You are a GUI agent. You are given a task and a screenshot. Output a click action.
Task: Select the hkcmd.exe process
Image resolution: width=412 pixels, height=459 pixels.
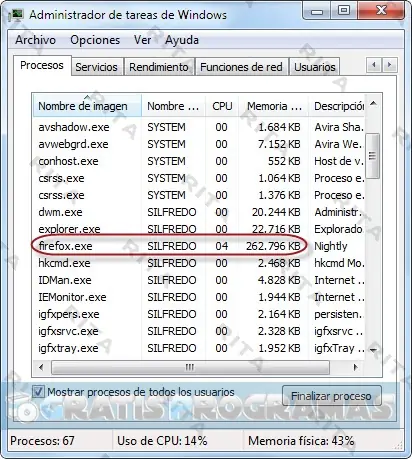coord(199,263)
